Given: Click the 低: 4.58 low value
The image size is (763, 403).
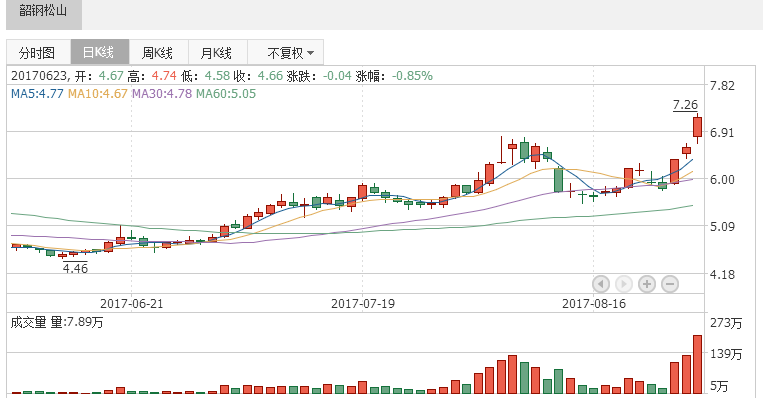Looking at the screenshot, I should pyautogui.click(x=204, y=76).
